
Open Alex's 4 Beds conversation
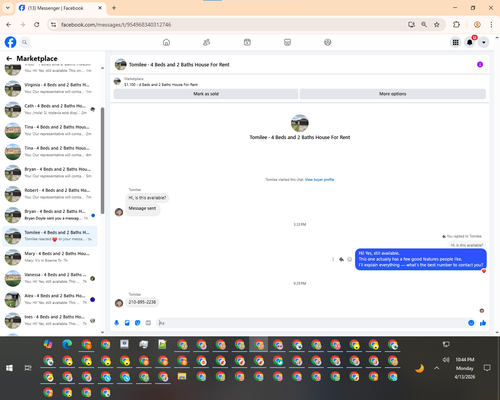pos(50,299)
